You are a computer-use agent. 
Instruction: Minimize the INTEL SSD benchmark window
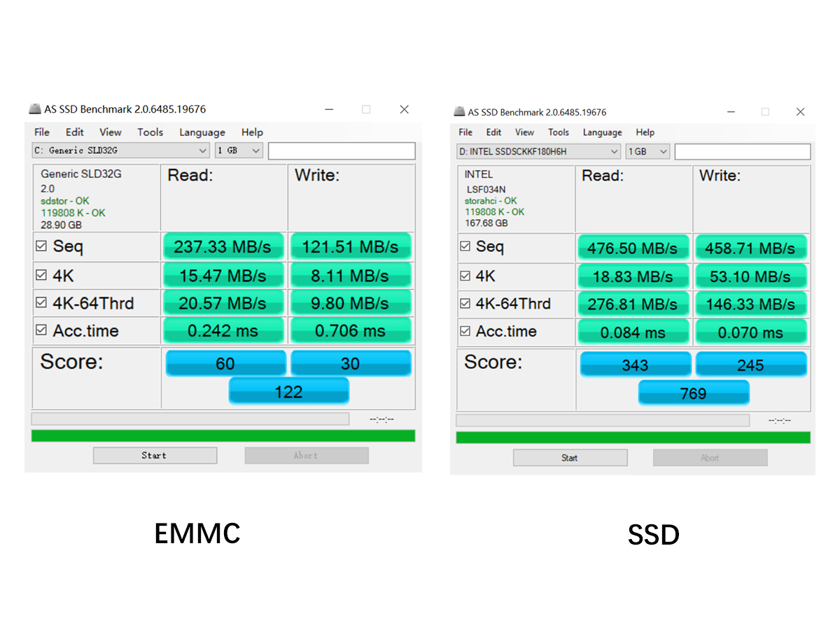point(731,112)
